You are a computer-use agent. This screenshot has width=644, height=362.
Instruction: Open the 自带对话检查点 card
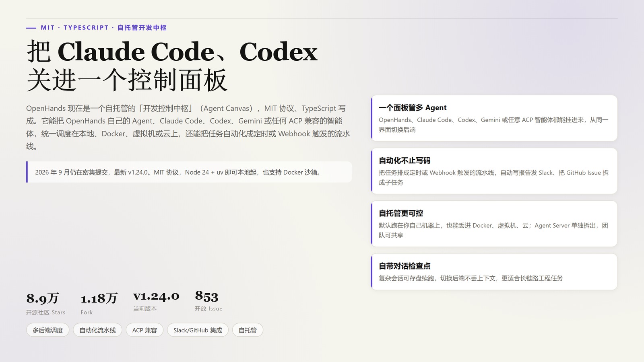tap(494, 271)
